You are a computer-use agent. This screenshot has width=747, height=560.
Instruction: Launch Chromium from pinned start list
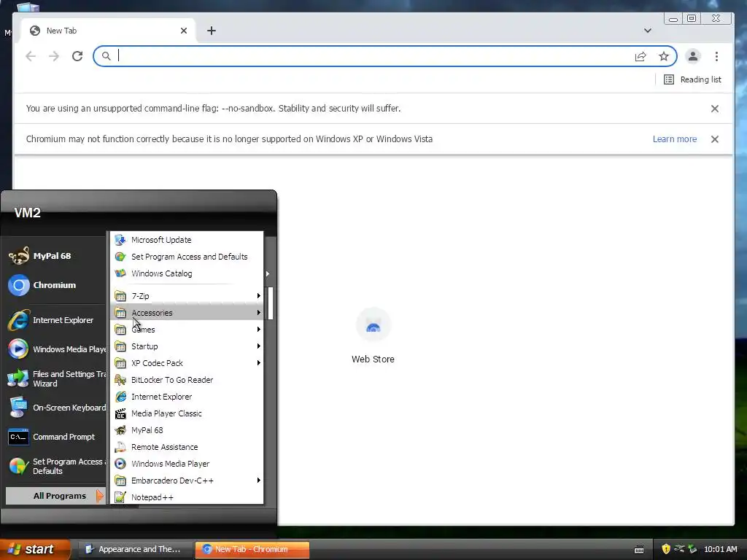[54, 285]
